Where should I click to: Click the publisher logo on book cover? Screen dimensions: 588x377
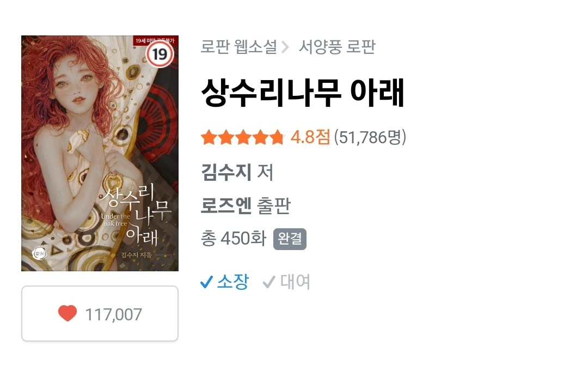tap(39, 254)
